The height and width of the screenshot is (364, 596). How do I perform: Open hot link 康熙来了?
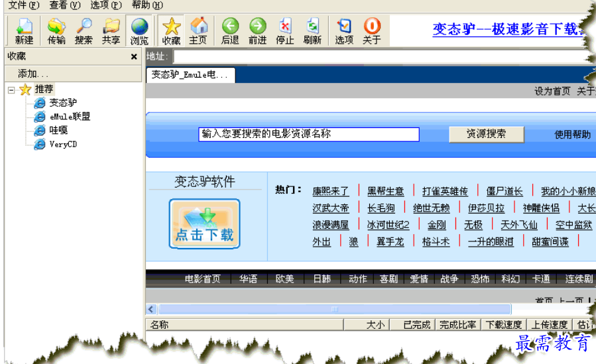pyautogui.click(x=330, y=191)
